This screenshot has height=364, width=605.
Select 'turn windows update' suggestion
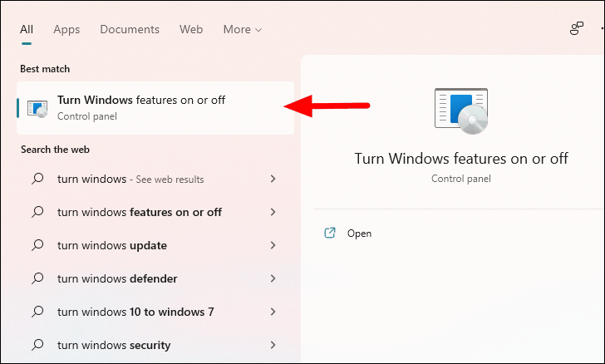155,245
